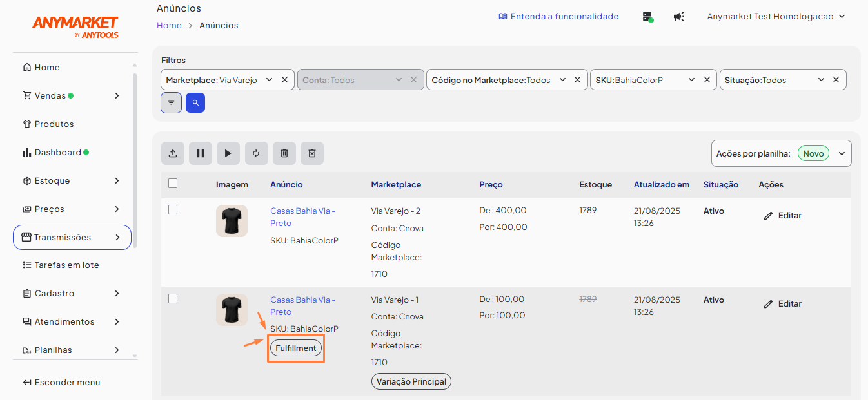Sort by the Anúncio column header

(286, 184)
